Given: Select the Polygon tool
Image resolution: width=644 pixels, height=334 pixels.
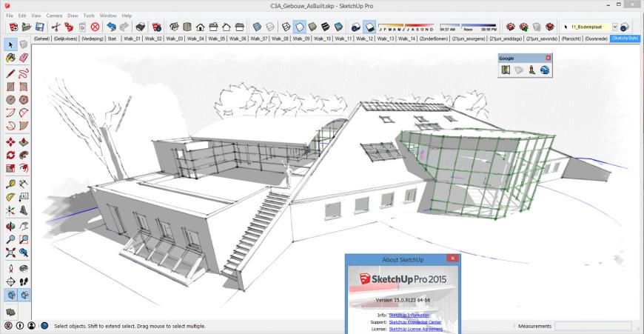Looking at the screenshot, I should (x=24, y=100).
